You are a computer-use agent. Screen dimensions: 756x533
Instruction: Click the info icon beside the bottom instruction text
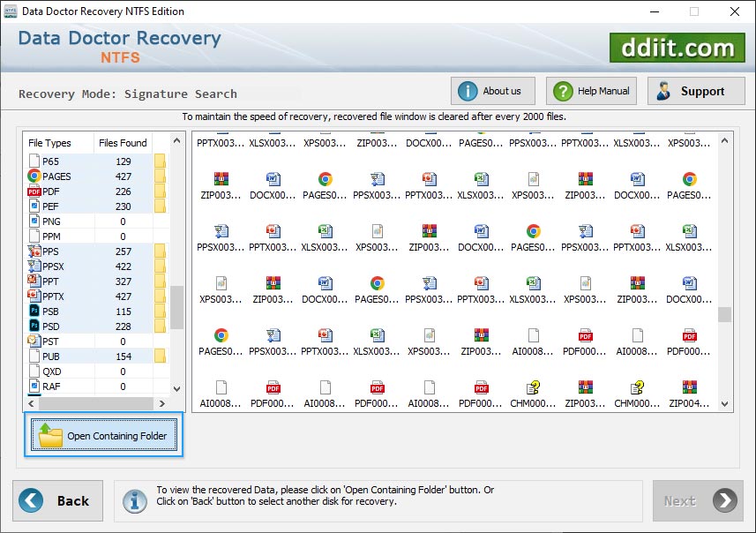pyautogui.click(x=135, y=500)
